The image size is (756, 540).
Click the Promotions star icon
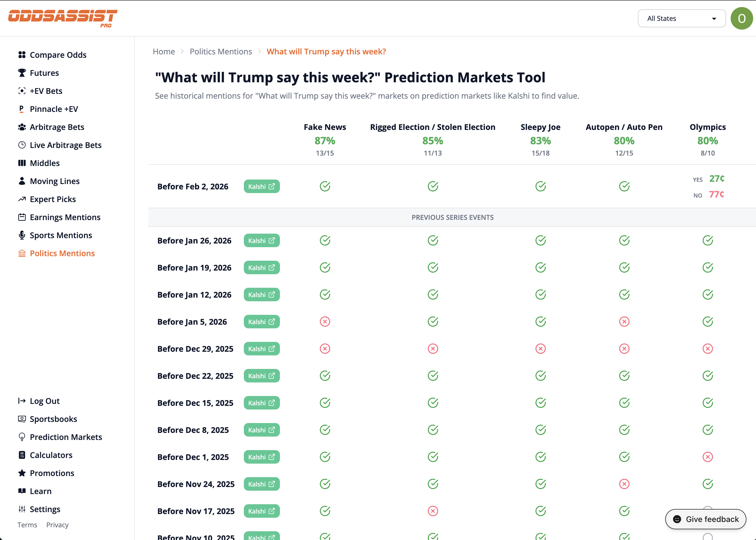point(22,473)
